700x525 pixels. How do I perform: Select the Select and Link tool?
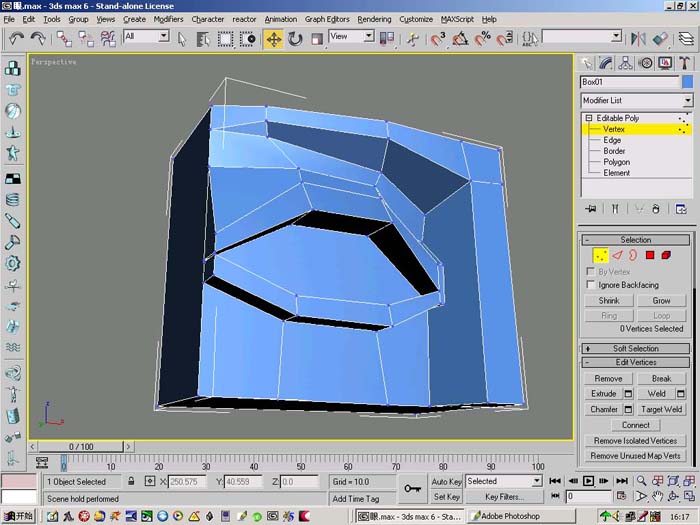[64, 39]
